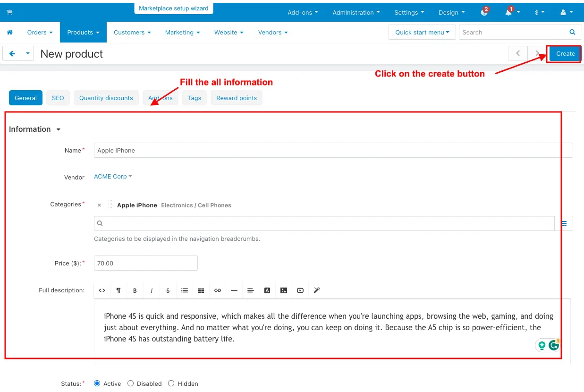Collapse the Information section
The width and height of the screenshot is (584, 392).
[35, 129]
